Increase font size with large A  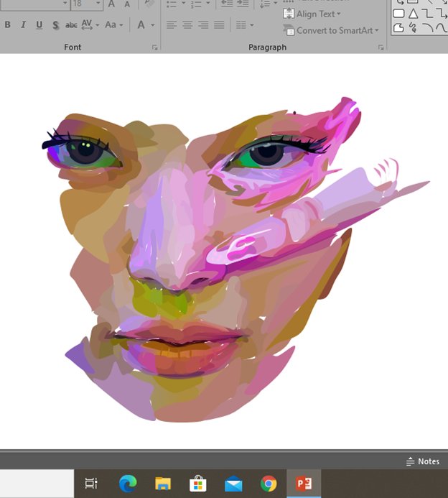coord(111,4)
